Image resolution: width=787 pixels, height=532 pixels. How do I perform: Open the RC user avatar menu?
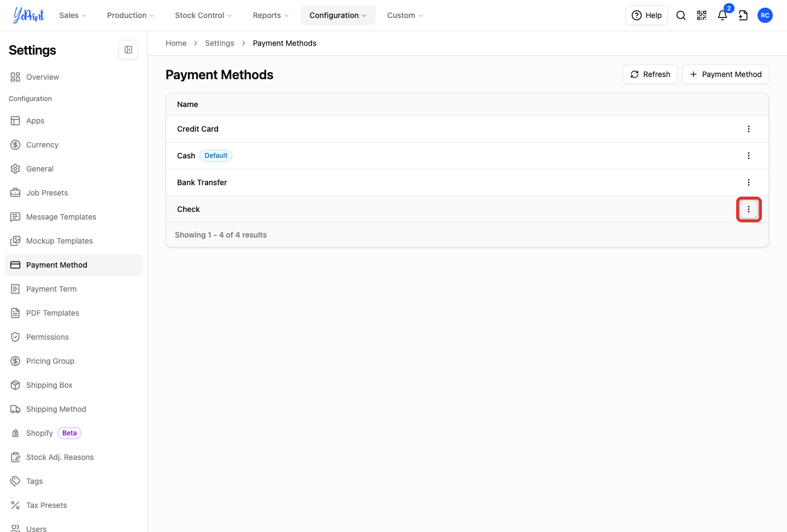point(765,15)
